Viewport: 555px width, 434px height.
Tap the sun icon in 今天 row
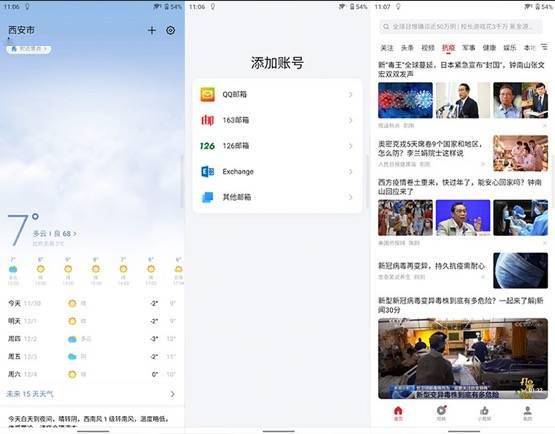click(72, 303)
